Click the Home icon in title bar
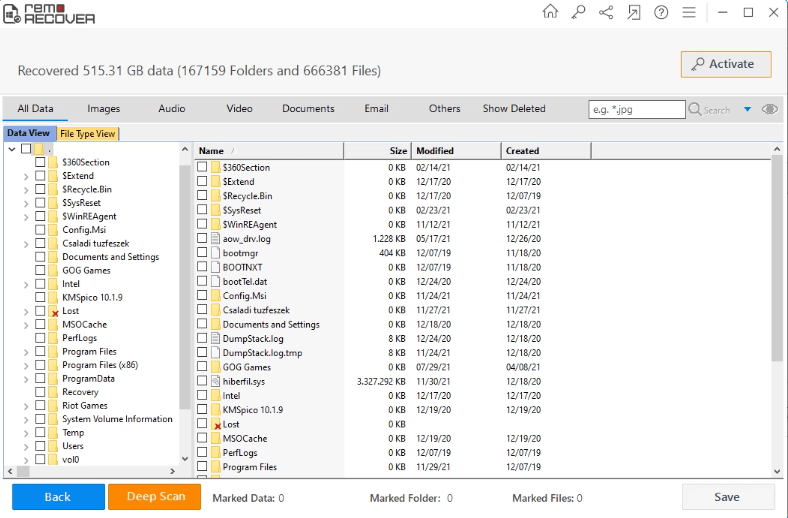 click(x=550, y=13)
